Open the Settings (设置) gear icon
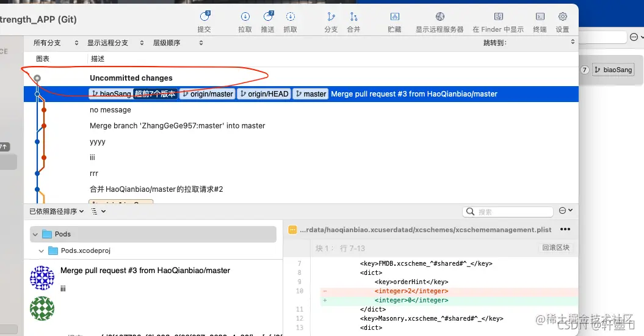Screen dimensions: 644x336 click(x=563, y=17)
